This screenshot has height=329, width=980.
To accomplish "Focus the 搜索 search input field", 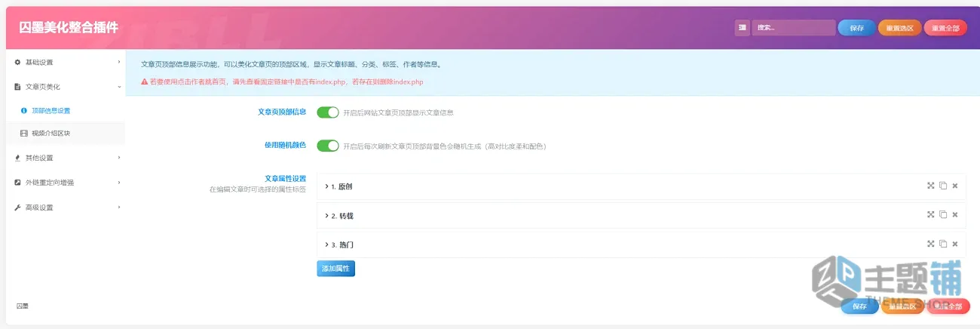I will coord(793,28).
